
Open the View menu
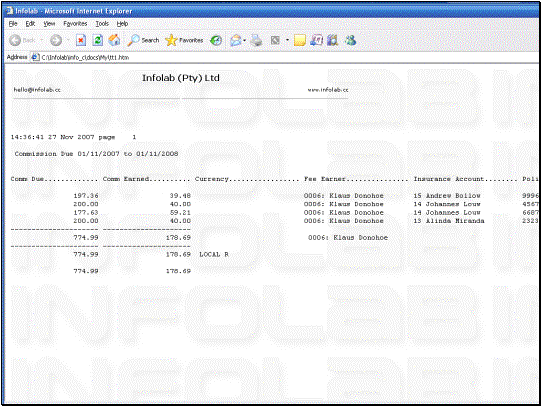click(x=49, y=23)
